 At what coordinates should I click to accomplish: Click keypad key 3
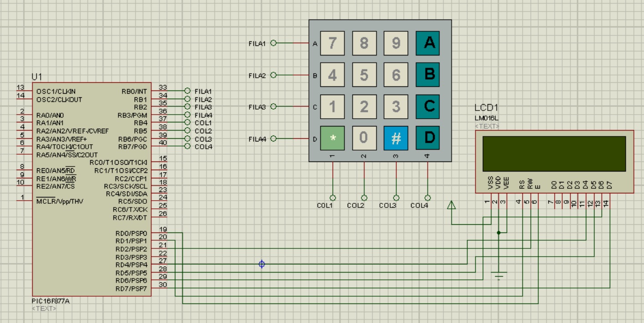point(396,106)
